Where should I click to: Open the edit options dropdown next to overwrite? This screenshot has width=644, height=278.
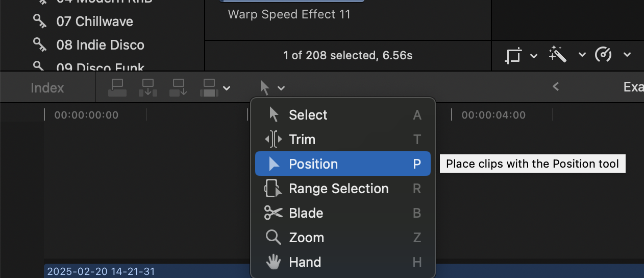227,88
